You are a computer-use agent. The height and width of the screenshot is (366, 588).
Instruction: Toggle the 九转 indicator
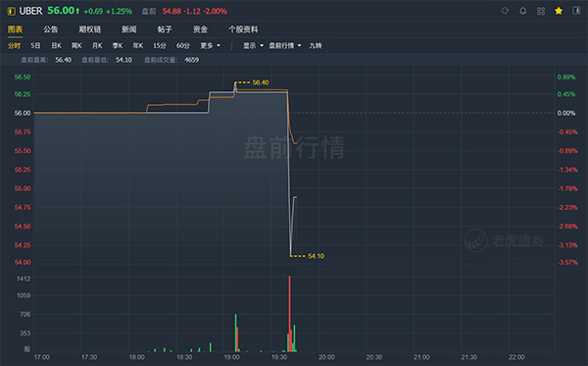pyautogui.click(x=316, y=46)
